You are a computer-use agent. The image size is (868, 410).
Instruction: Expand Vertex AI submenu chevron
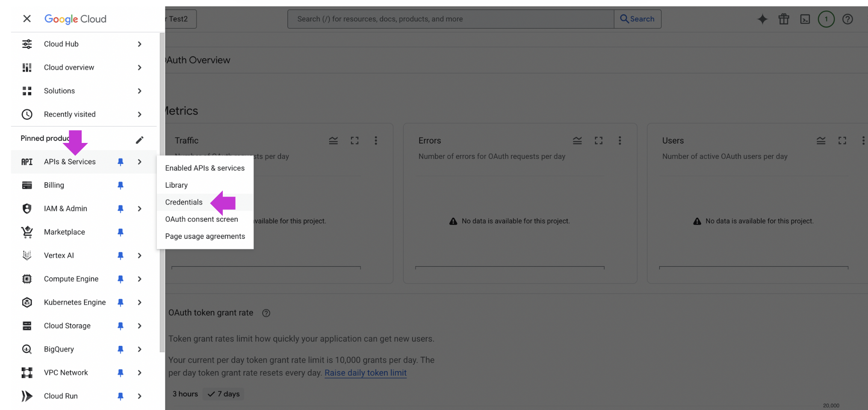click(139, 256)
